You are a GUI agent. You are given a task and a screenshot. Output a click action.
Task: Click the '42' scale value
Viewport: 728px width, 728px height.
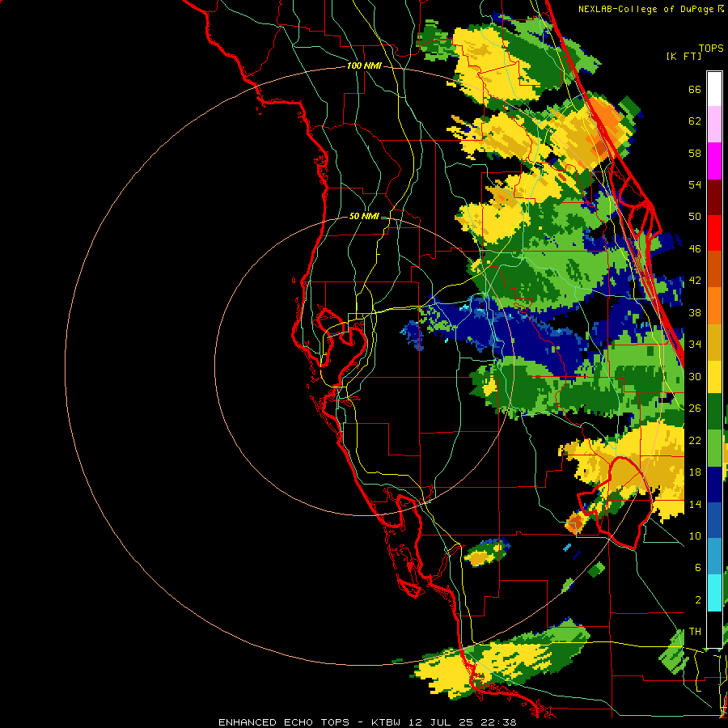[x=695, y=281]
